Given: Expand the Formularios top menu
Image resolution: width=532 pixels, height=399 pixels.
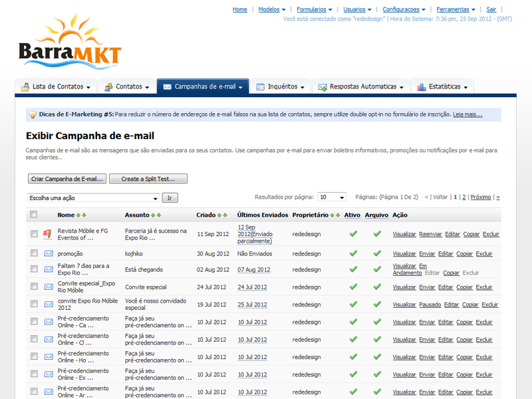Looking at the screenshot, I should coord(314,9).
